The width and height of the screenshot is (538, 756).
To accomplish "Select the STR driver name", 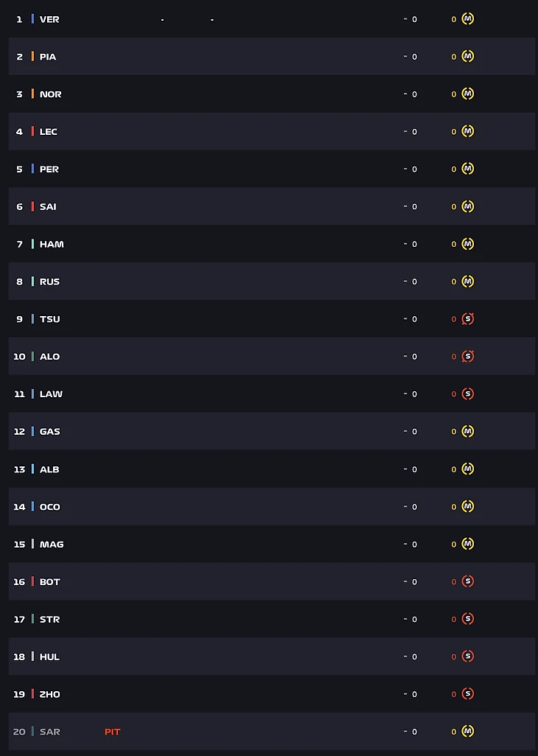I will pos(49,619).
